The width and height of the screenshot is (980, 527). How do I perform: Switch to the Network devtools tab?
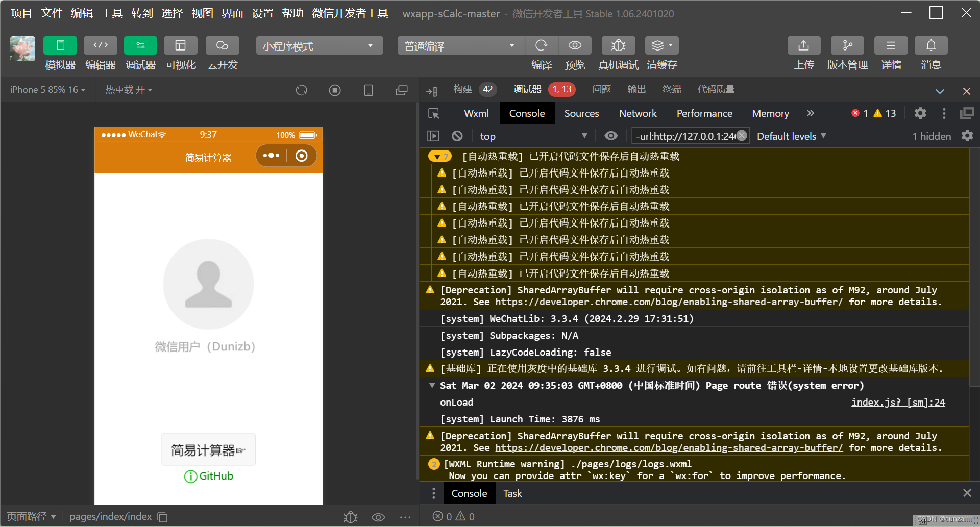[x=638, y=113]
